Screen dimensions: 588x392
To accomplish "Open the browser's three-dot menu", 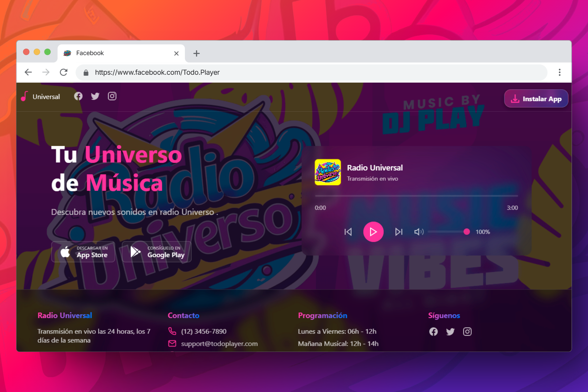I will [x=560, y=72].
